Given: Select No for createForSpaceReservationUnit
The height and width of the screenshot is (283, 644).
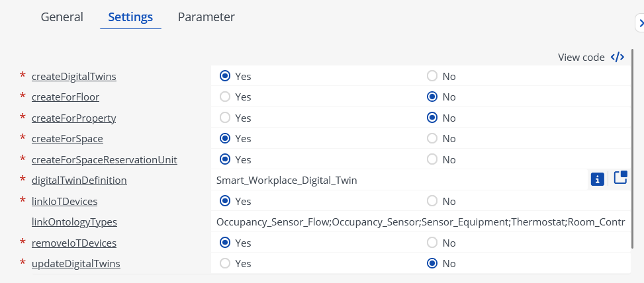Looking at the screenshot, I should (x=432, y=159).
